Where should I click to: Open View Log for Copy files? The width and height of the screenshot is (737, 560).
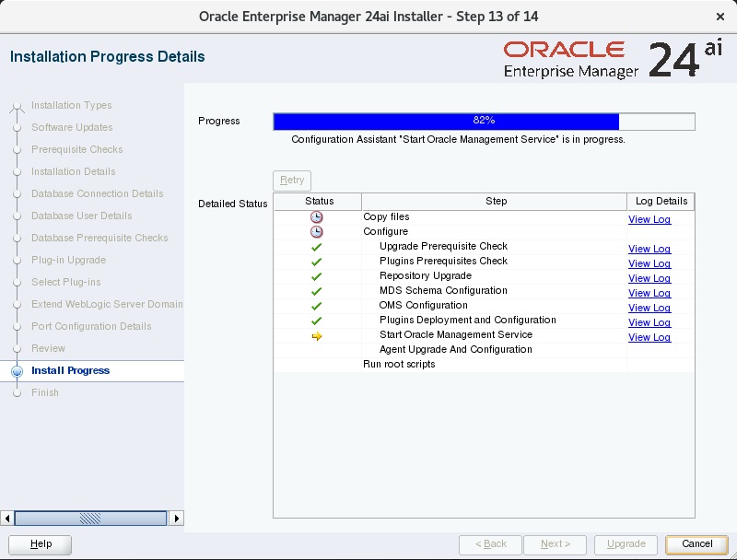point(649,219)
